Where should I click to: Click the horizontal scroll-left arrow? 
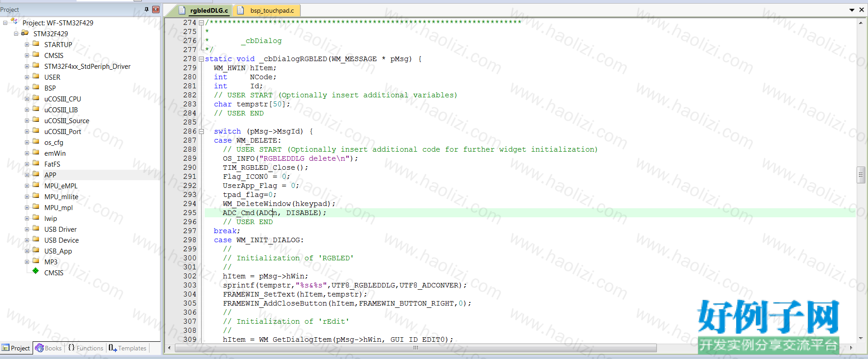tap(169, 348)
